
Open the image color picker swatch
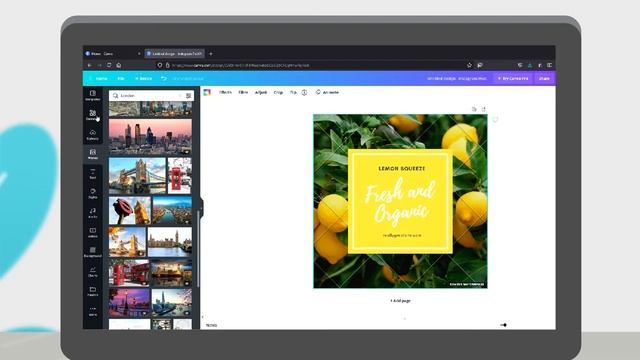point(207,93)
